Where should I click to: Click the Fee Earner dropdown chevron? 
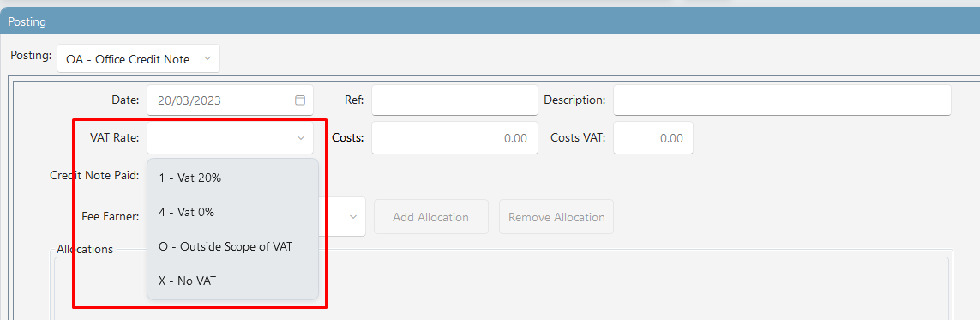353,217
